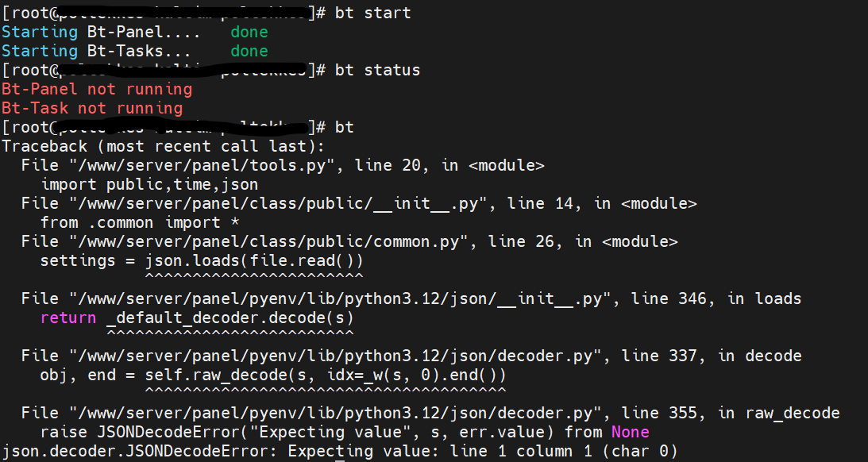Click the final "json.decoder.JSONDecodeError" error line
868x462 pixels.
(x=340, y=451)
